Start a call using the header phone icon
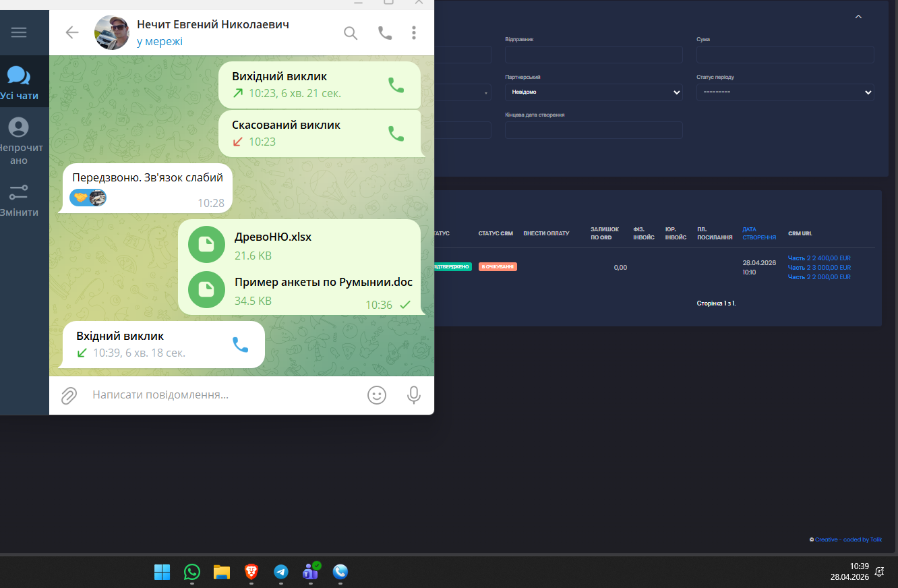Screen dimensions: 898x588 click(x=385, y=32)
